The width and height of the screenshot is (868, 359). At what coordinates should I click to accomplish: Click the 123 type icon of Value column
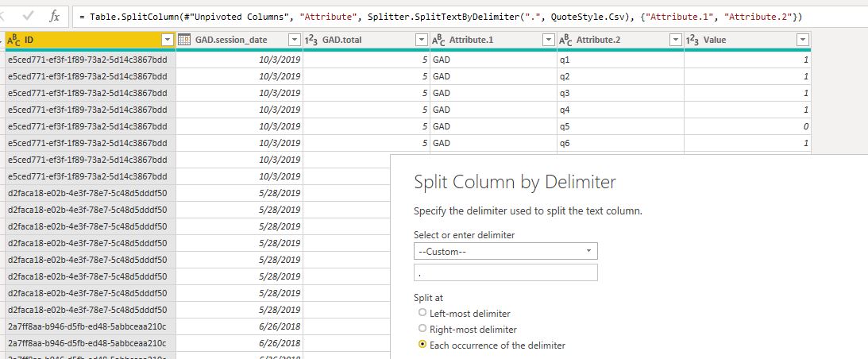pyautogui.click(x=692, y=40)
